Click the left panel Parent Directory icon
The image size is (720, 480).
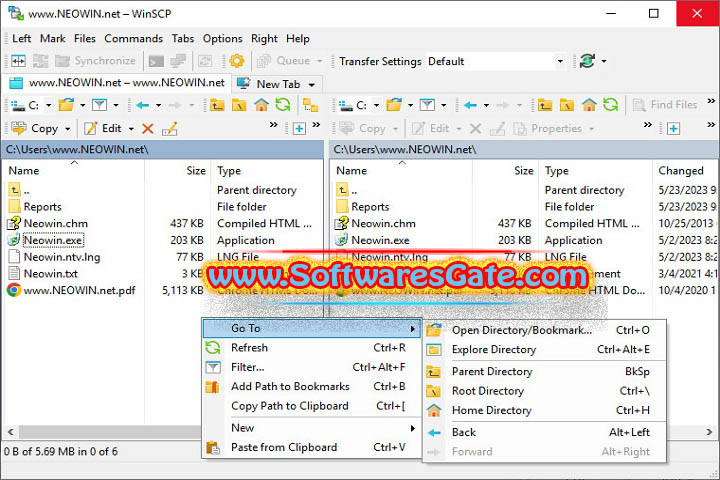[217, 105]
